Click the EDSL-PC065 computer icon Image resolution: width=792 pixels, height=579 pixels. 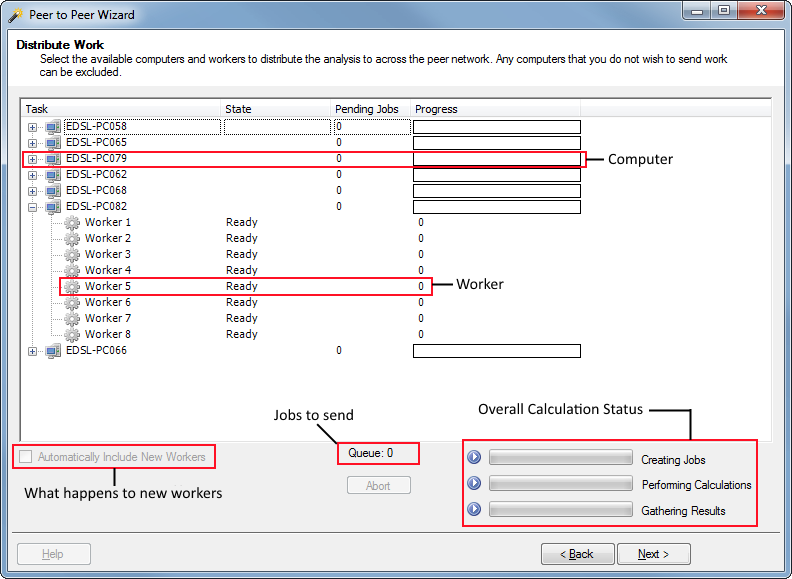coord(53,143)
